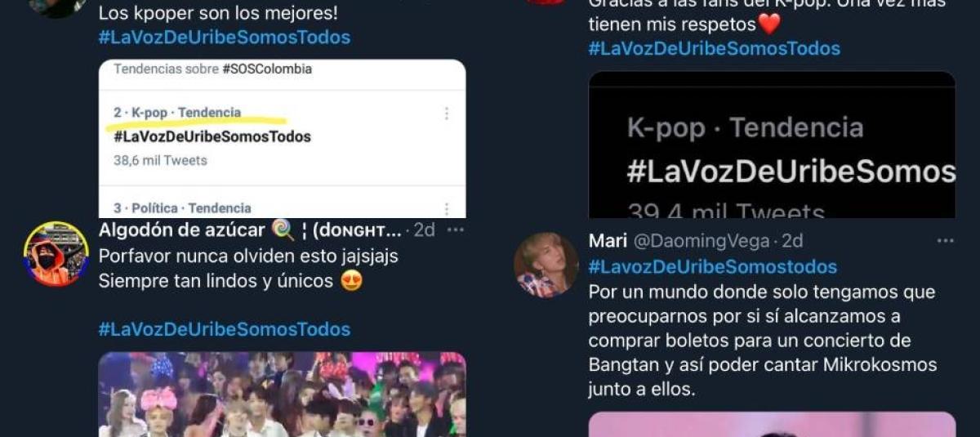Open the 2d timestamp on Algodón de azúcar tweet
980x437 pixels.
point(424,230)
